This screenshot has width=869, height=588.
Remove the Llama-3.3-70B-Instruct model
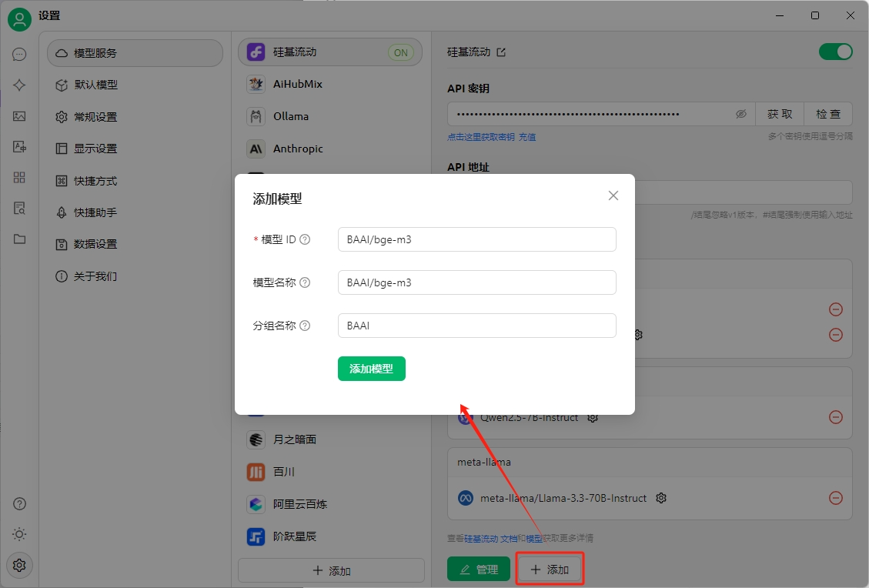click(836, 498)
